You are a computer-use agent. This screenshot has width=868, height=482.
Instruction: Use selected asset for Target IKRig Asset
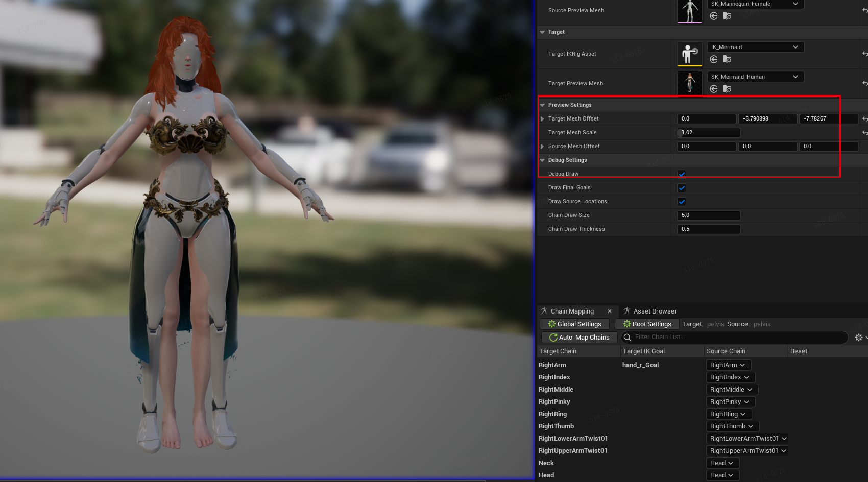pos(714,59)
